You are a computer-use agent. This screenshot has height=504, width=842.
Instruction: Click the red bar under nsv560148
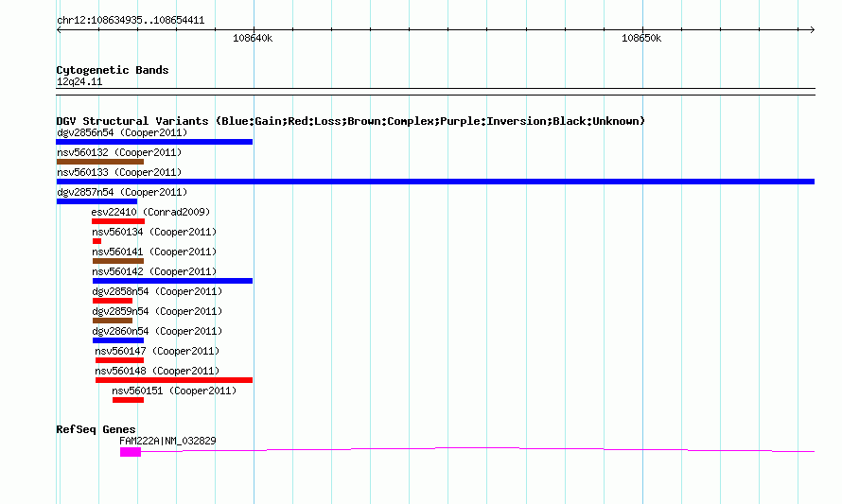coord(174,380)
